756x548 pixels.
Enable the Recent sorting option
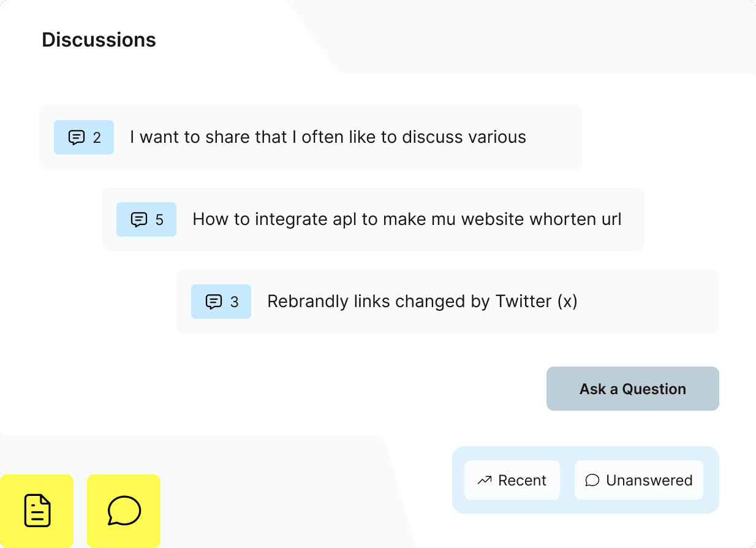click(512, 480)
